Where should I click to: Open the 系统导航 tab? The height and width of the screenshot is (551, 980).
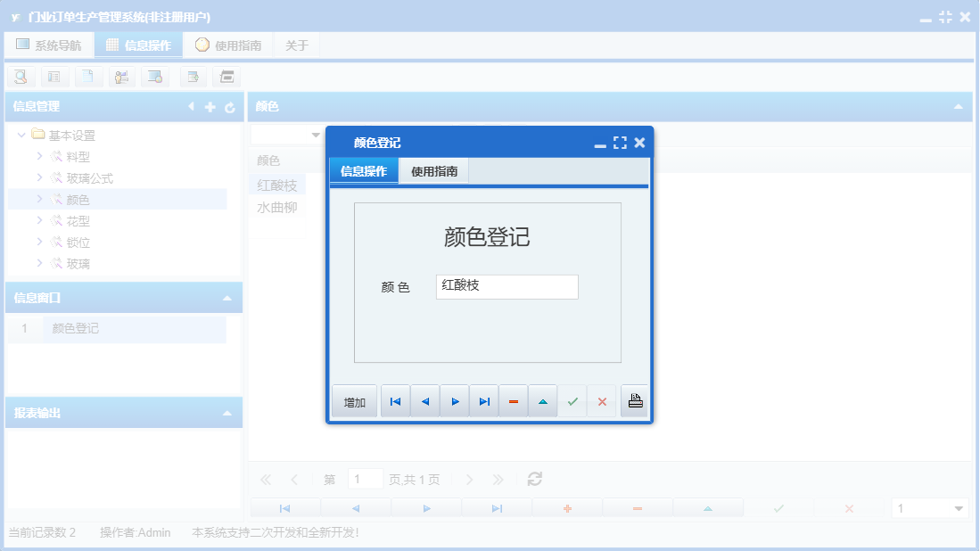click(49, 44)
